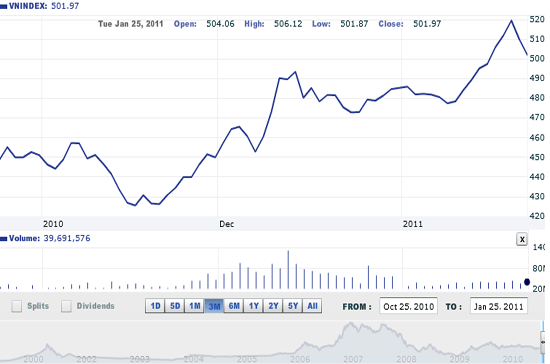This screenshot has width=550, height=364.
Task: Click 2004 on the overview timeline
Action: (x=194, y=359)
